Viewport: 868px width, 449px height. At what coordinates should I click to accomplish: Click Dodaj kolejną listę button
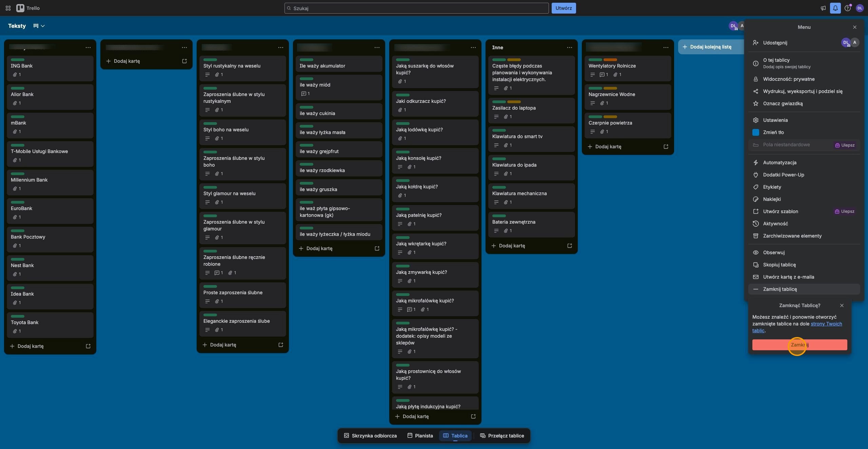click(x=711, y=47)
